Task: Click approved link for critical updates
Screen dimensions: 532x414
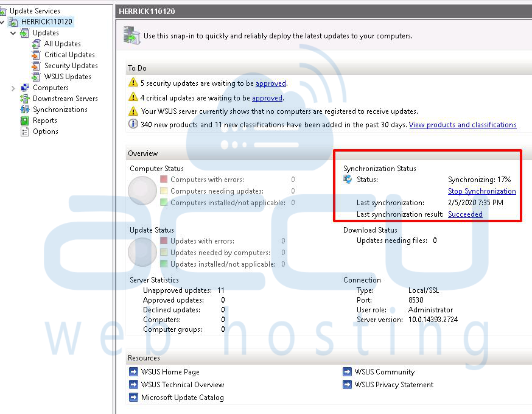Action: (x=267, y=98)
